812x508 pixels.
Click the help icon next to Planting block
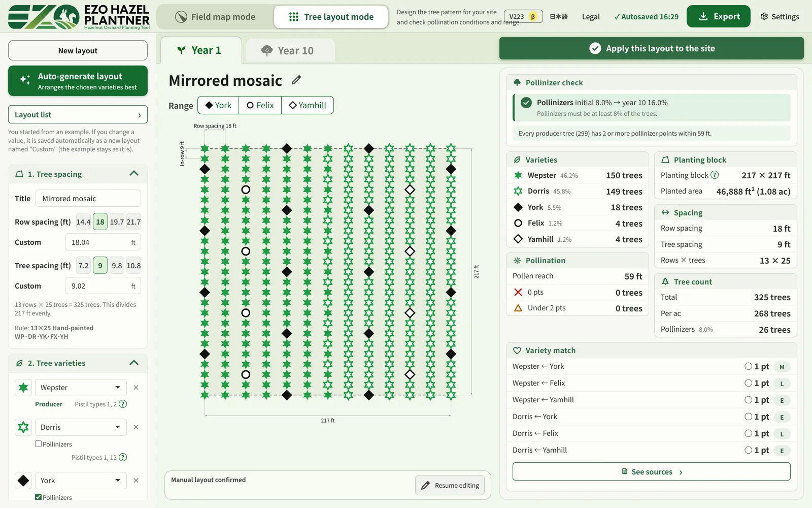tap(715, 175)
